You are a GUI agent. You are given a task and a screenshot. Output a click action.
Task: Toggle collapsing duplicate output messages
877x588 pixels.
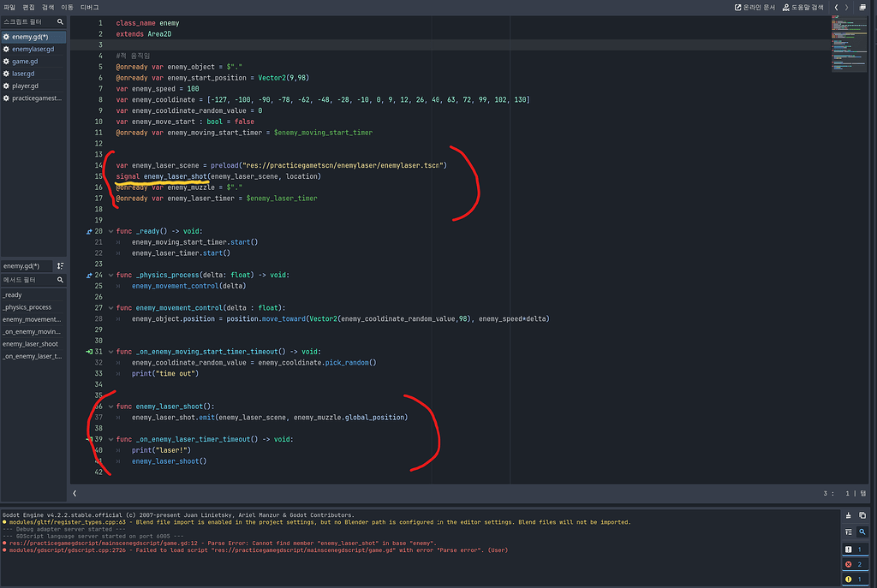click(849, 532)
